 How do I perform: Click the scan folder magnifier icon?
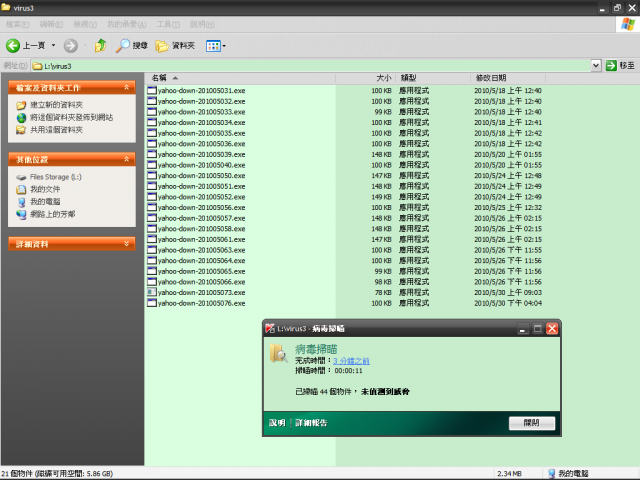coord(278,353)
